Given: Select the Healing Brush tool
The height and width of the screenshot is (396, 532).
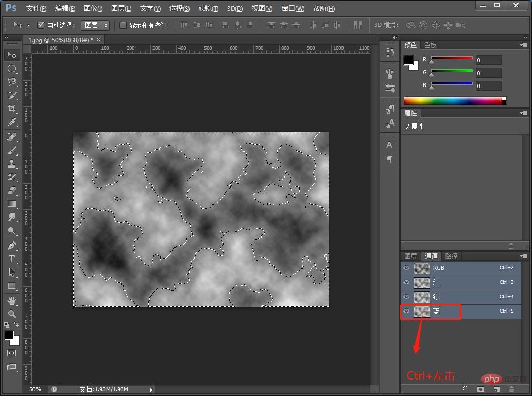Looking at the screenshot, I should 12,137.
